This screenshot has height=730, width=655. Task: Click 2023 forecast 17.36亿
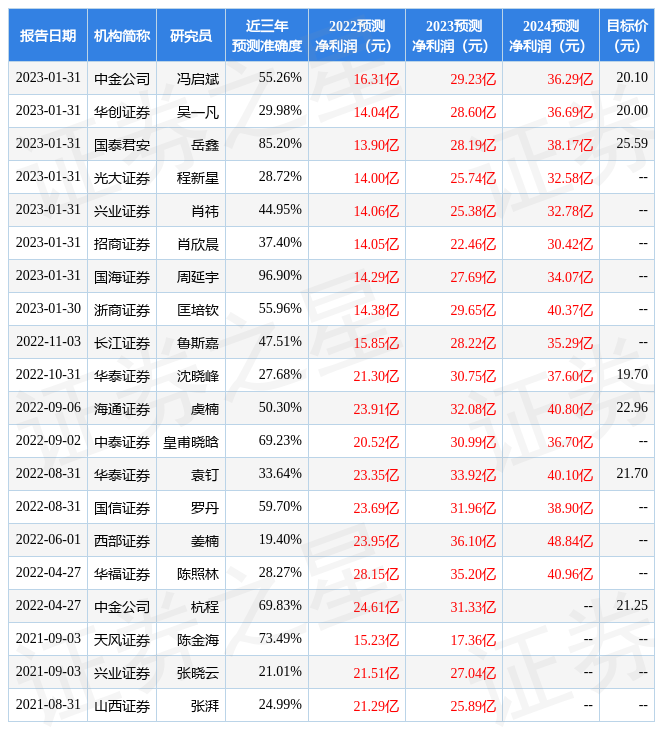click(x=473, y=640)
